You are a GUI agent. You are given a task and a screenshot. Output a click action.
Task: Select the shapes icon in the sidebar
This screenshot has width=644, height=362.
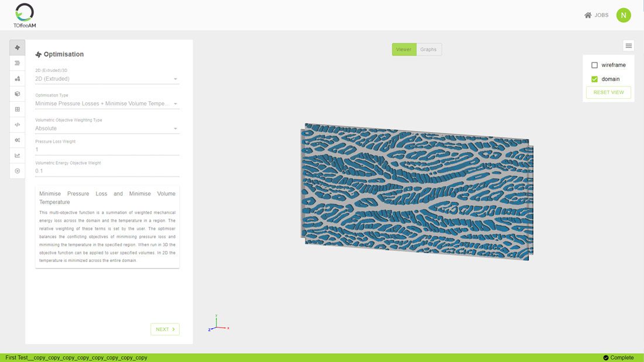point(18,78)
